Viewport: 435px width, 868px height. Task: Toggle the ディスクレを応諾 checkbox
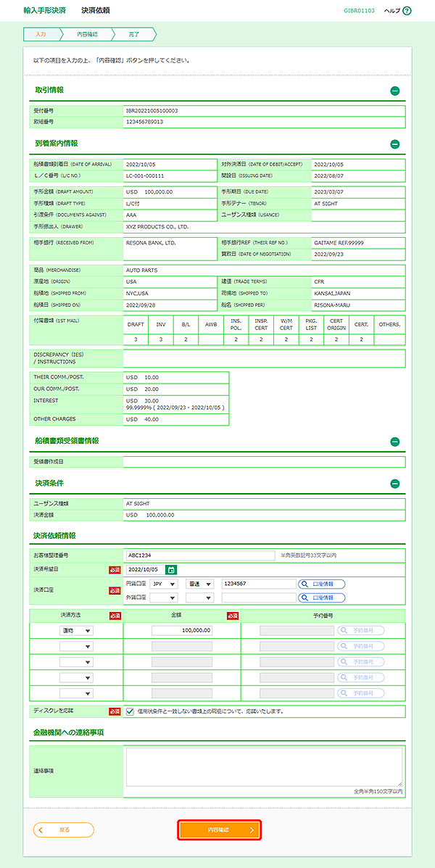point(130,711)
